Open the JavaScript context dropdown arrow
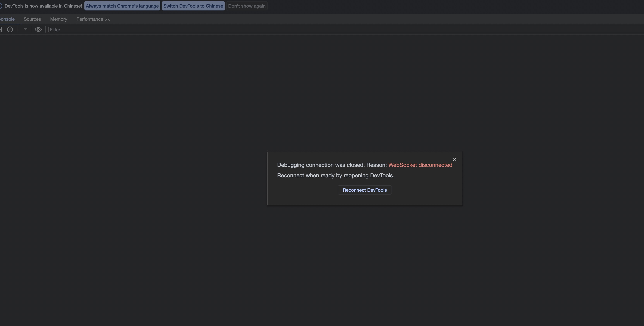Image resolution: width=644 pixels, height=326 pixels. point(25,29)
